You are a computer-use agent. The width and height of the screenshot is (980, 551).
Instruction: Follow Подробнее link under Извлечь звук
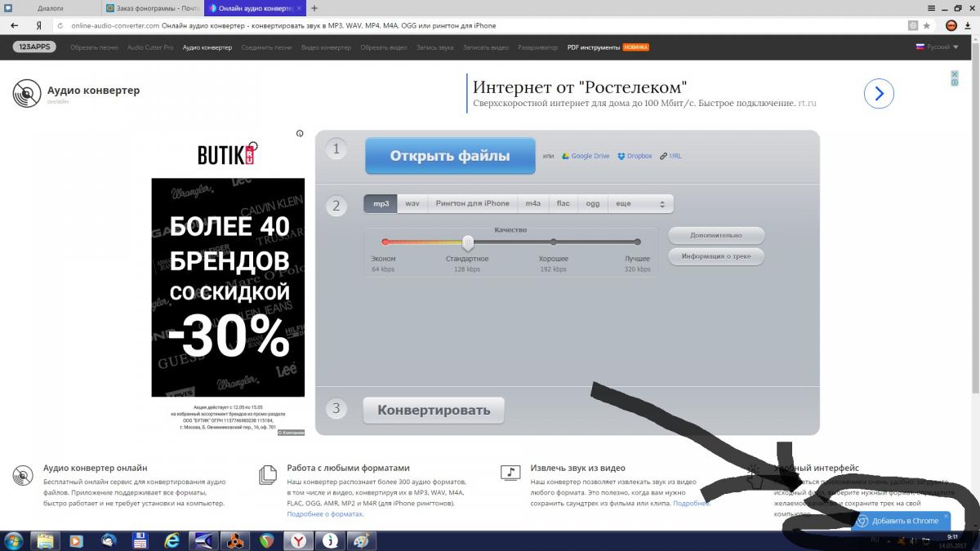coord(691,504)
